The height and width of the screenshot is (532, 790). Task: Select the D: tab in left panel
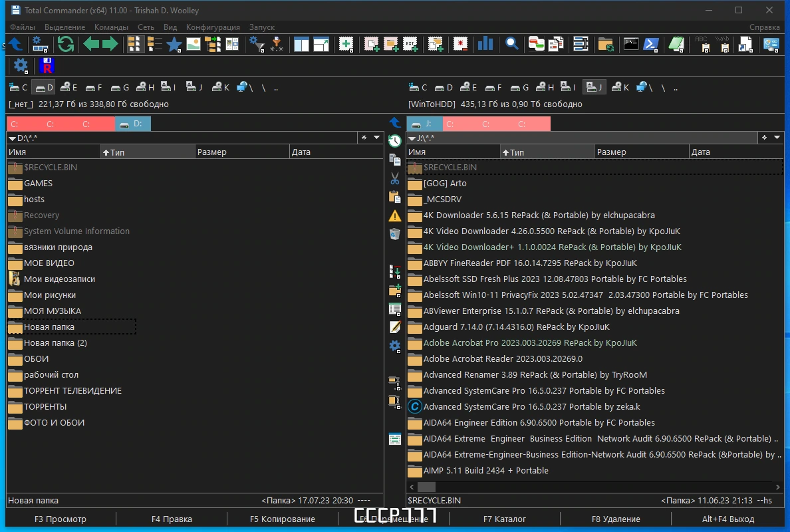pos(132,124)
